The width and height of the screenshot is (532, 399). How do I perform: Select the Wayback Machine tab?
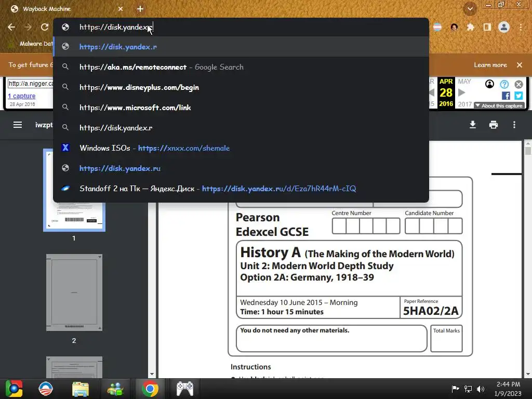tap(66, 9)
